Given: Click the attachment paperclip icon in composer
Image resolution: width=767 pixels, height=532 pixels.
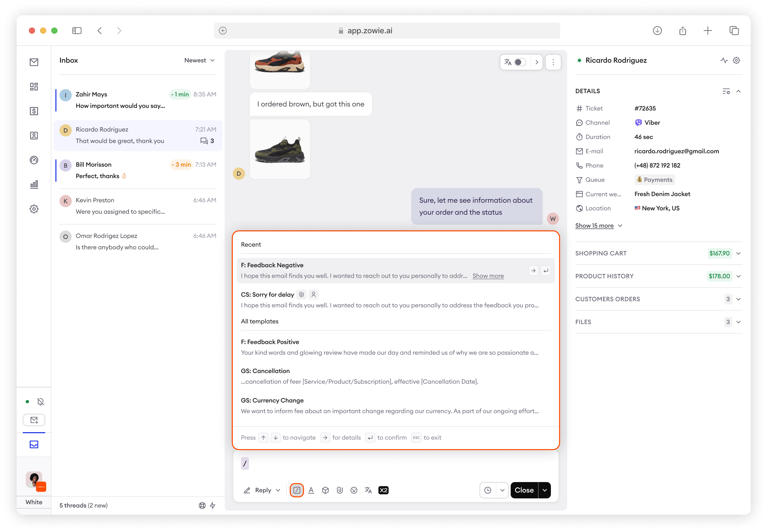Looking at the screenshot, I should 339,490.
